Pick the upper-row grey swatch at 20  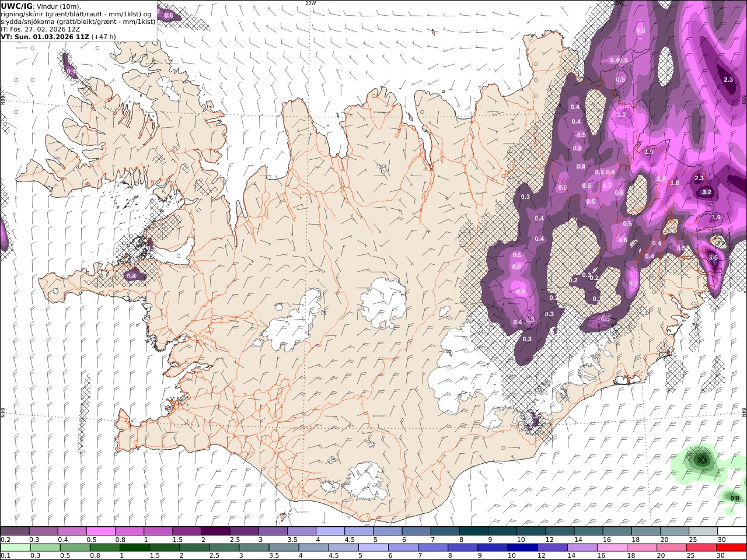pyautogui.click(x=674, y=531)
